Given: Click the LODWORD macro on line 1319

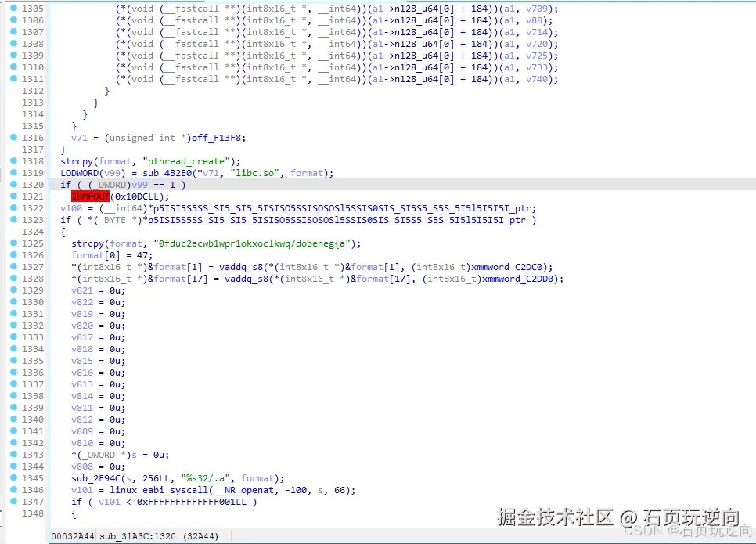Looking at the screenshot, I should pos(80,173).
